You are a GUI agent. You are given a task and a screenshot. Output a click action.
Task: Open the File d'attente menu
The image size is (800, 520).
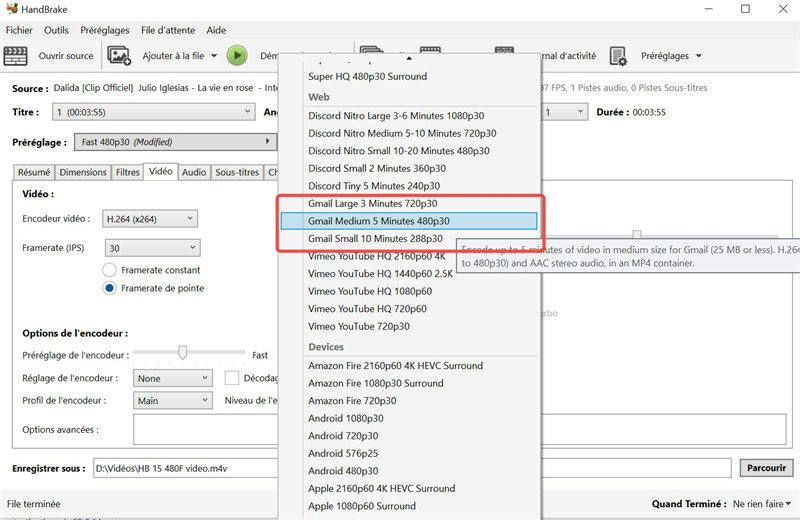coord(168,30)
